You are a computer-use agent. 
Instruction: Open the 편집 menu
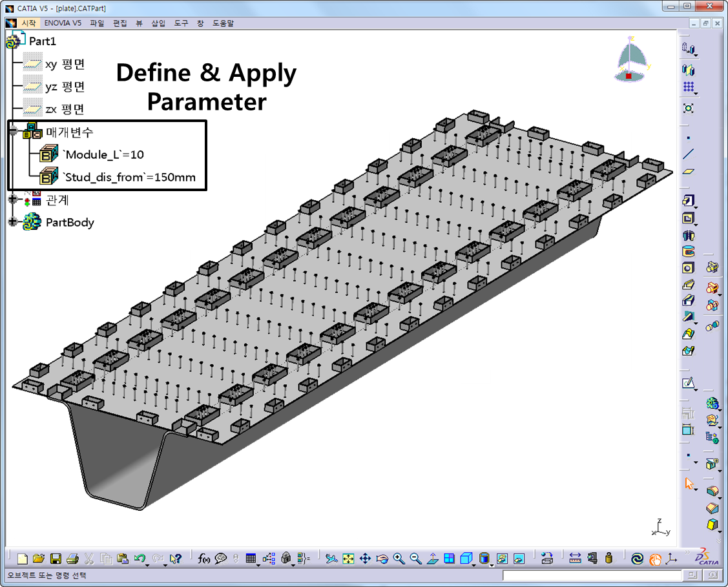click(120, 23)
